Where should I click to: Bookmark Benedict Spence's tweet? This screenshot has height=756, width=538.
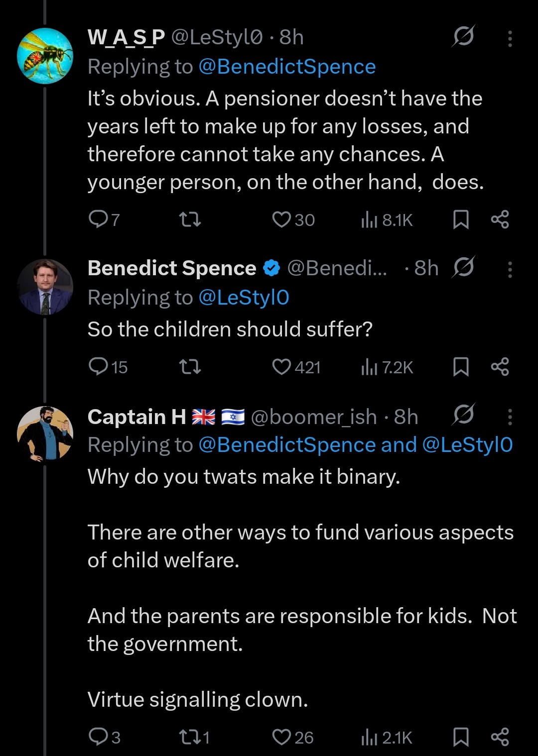tap(461, 367)
